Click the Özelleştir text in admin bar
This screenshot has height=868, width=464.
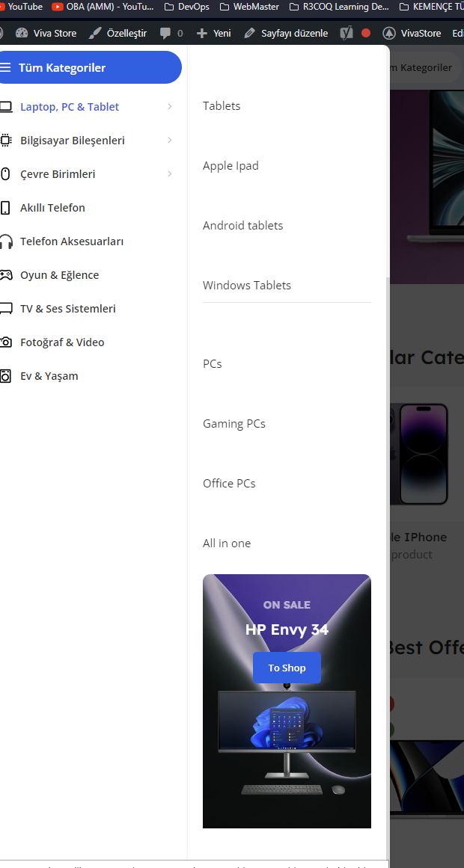(x=127, y=33)
